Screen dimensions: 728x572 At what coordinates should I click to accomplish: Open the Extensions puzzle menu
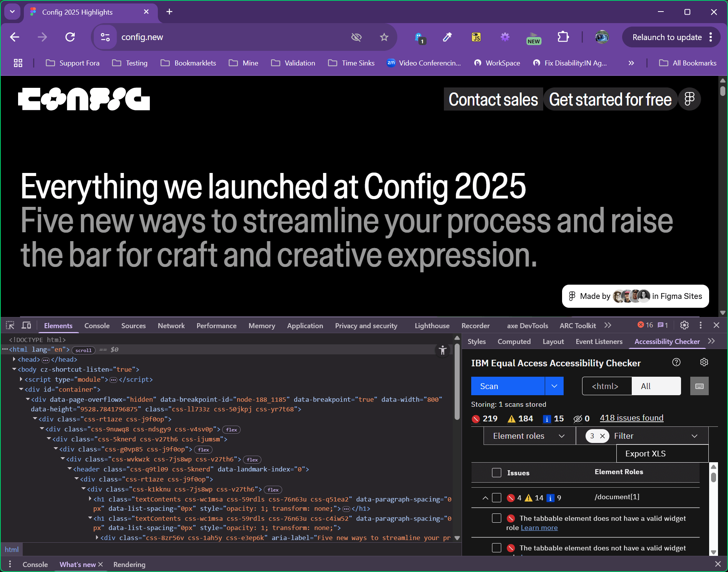(x=563, y=37)
